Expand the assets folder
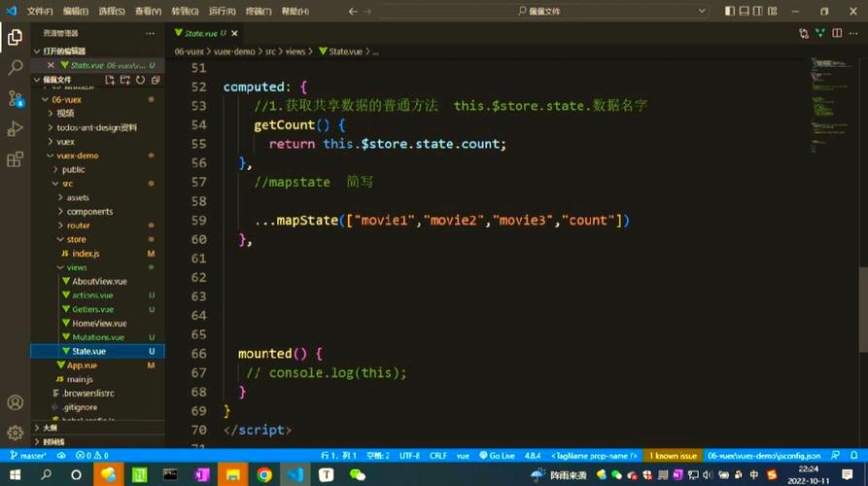 (x=78, y=197)
